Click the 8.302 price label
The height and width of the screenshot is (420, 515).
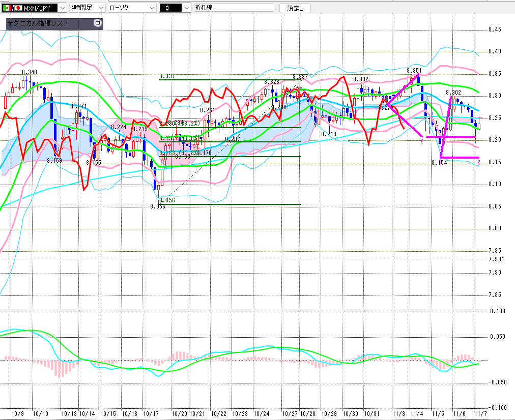point(453,93)
